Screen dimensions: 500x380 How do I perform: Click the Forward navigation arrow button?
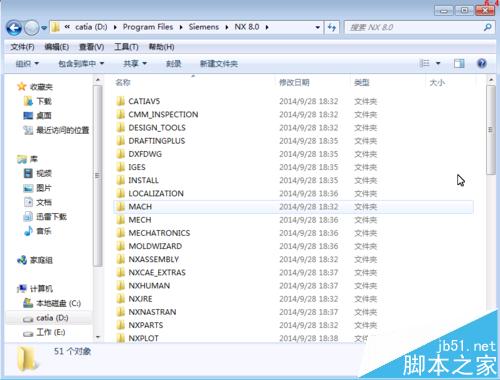click(32, 28)
